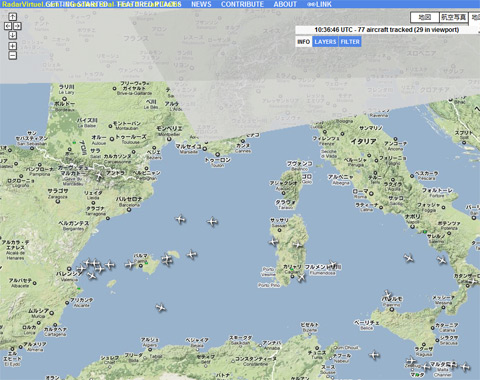Select the aircraft west of Sardinia coast
The image size is (480, 380).
pyautogui.click(x=274, y=241)
